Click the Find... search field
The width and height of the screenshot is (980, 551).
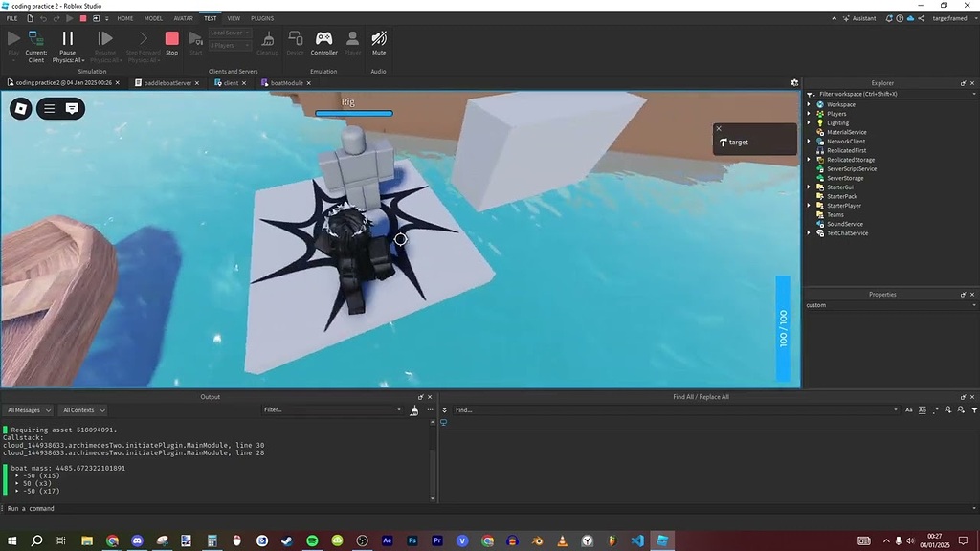click(677, 410)
